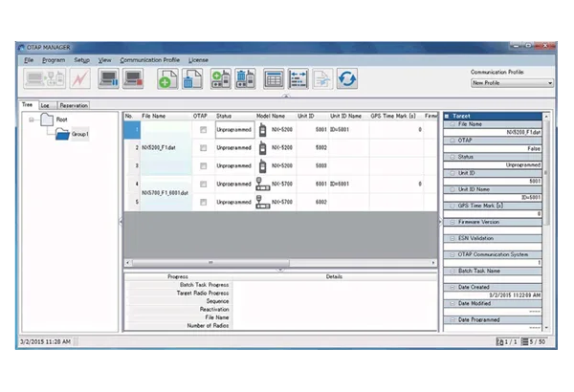
Task: Click the Unit ID Name column header
Action: coord(349,116)
